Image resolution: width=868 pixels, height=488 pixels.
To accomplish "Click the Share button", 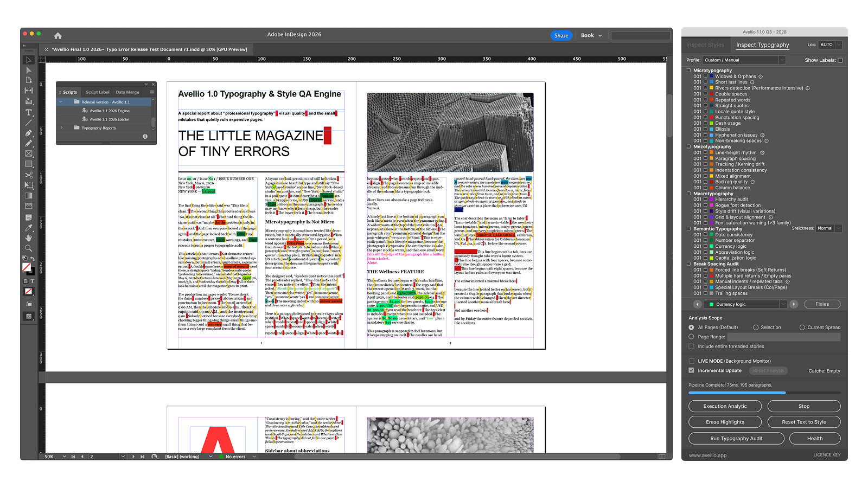I will point(561,36).
